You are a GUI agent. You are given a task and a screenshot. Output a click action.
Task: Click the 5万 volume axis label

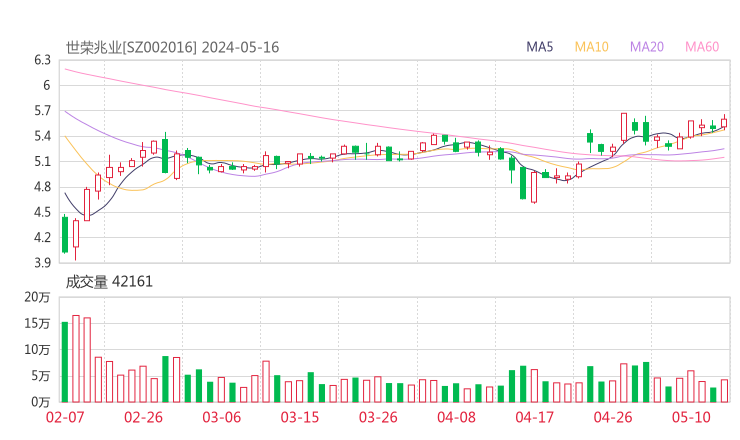point(41,376)
